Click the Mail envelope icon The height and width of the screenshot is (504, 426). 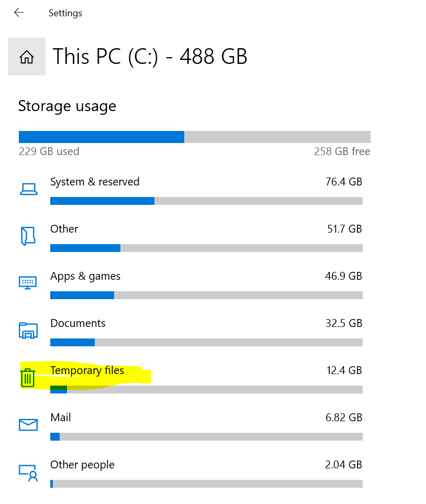[28, 424]
